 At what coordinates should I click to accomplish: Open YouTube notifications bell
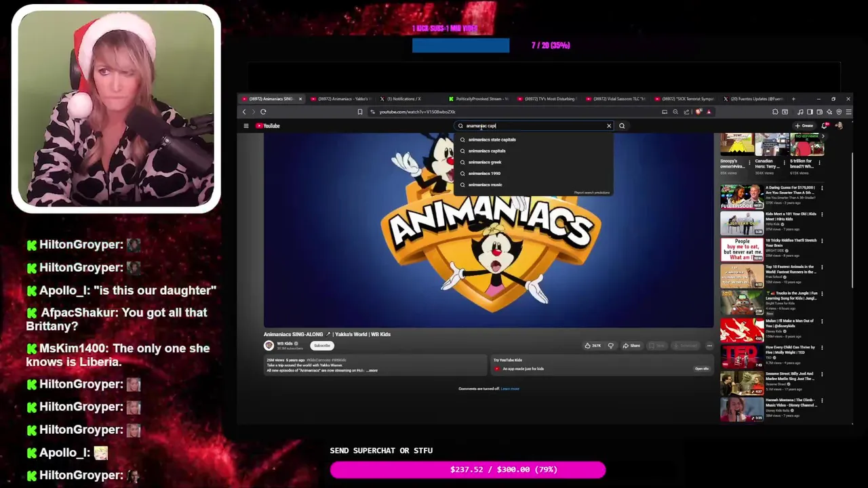(x=825, y=125)
